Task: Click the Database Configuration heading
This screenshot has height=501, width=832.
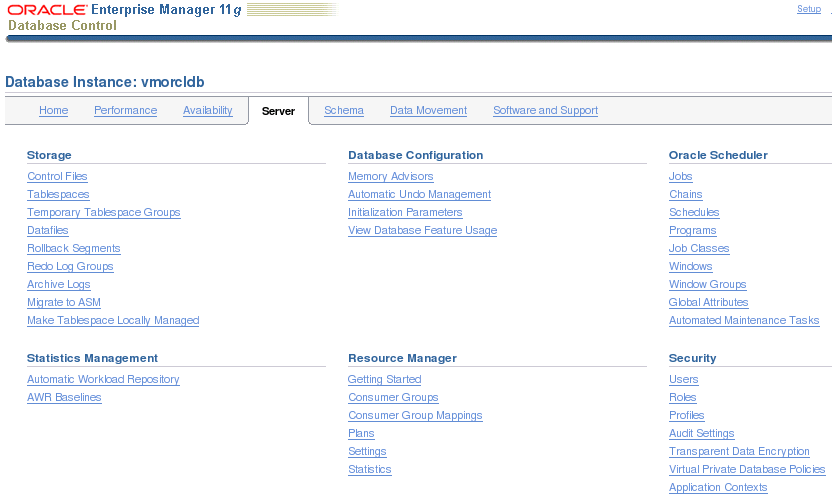Action: click(415, 156)
